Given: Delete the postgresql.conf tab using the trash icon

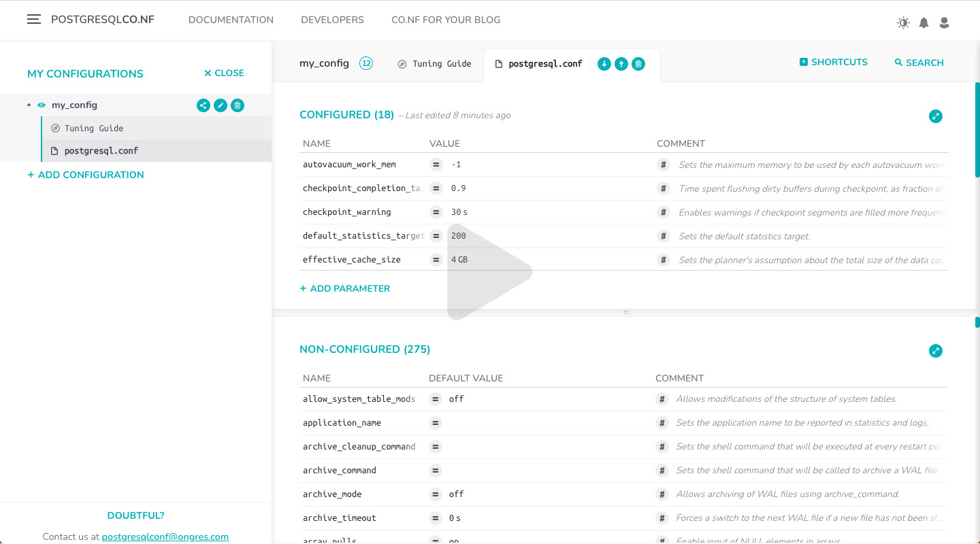Looking at the screenshot, I should pos(638,63).
